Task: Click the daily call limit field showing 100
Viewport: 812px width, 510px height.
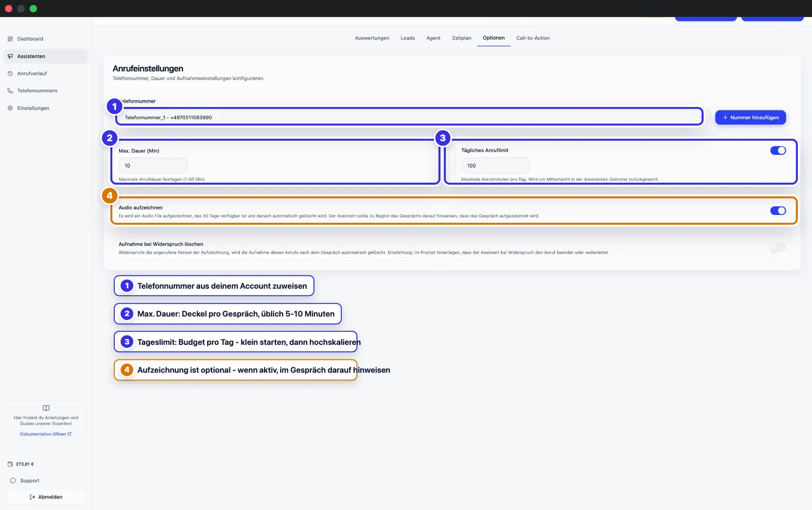Action: [x=496, y=166]
